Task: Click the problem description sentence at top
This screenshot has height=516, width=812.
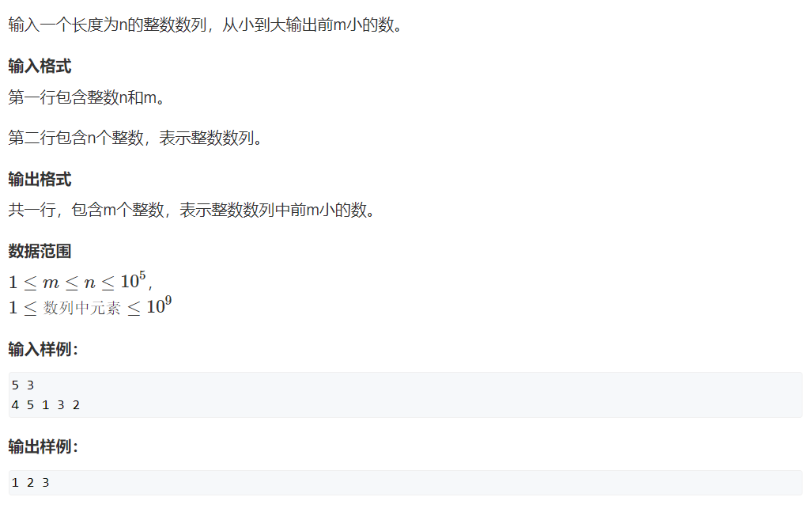Action: pos(205,25)
